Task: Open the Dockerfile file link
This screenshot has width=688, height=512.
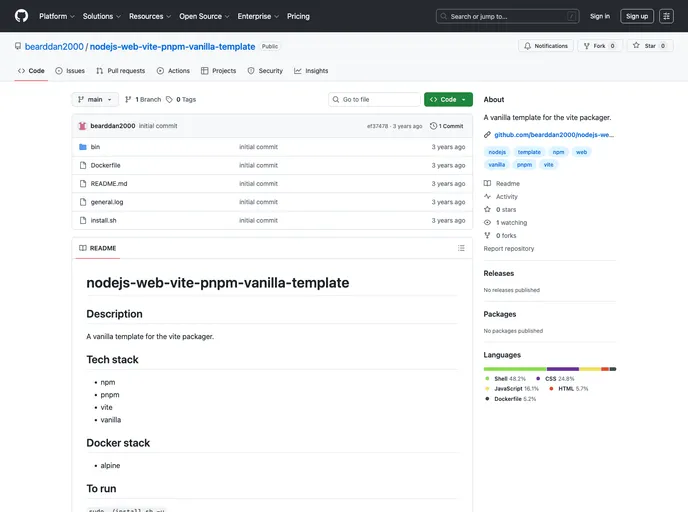Action: pos(105,165)
